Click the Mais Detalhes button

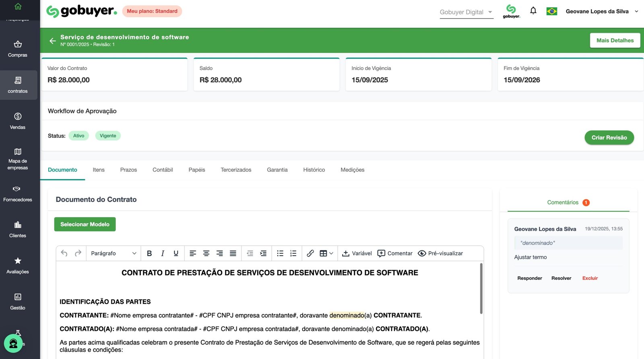615,40
